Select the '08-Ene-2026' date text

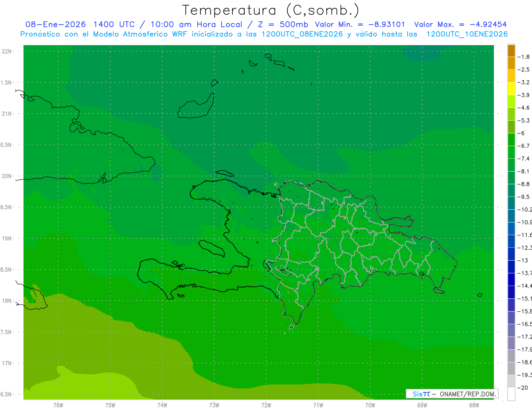click(x=55, y=24)
